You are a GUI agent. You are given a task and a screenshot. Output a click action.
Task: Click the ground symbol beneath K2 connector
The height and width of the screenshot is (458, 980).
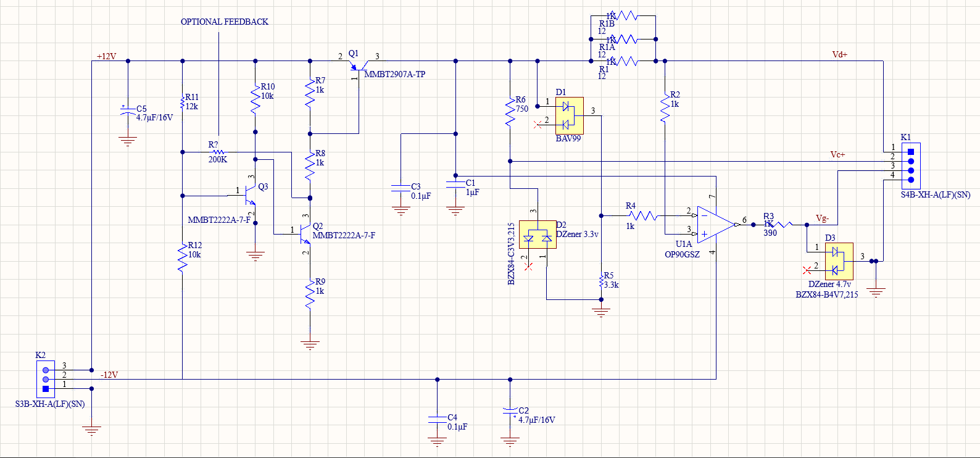point(91,431)
